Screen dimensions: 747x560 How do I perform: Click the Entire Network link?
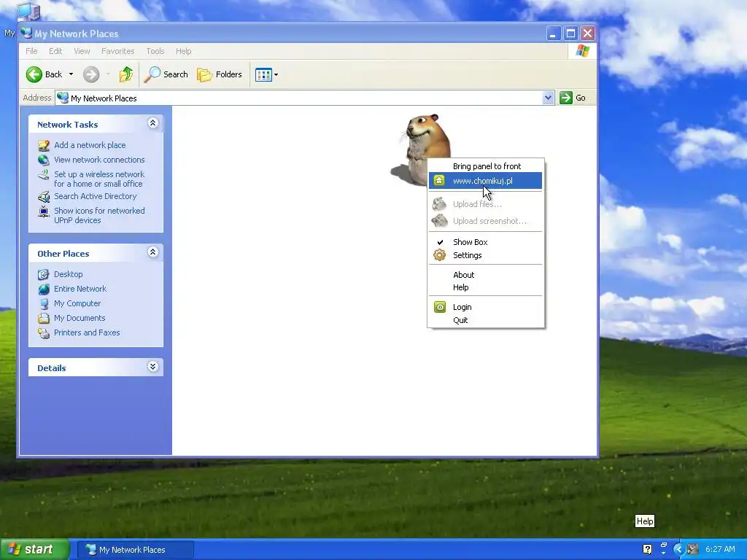click(80, 289)
